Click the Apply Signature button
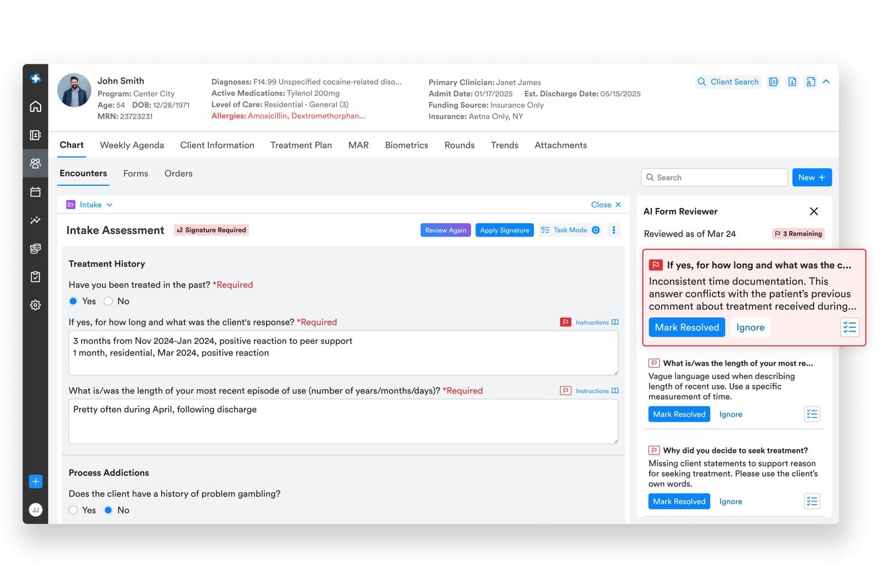The height and width of the screenshot is (588, 882). 505,230
